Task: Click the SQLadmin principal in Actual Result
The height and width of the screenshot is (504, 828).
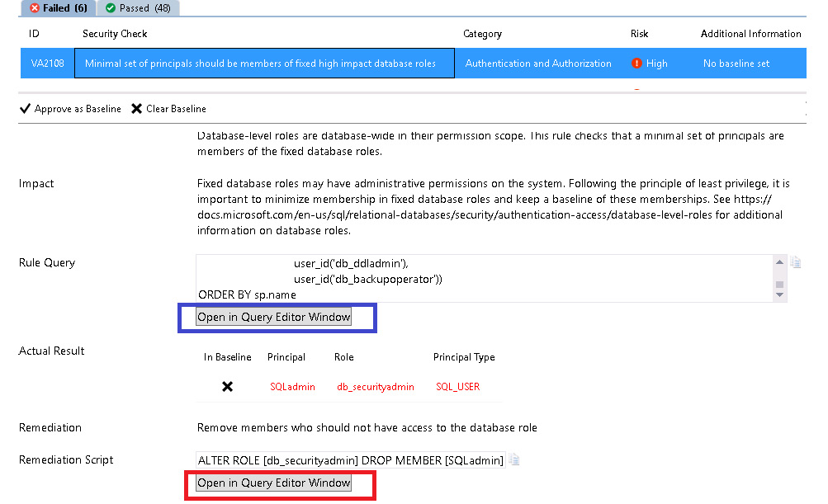Action: pos(292,387)
